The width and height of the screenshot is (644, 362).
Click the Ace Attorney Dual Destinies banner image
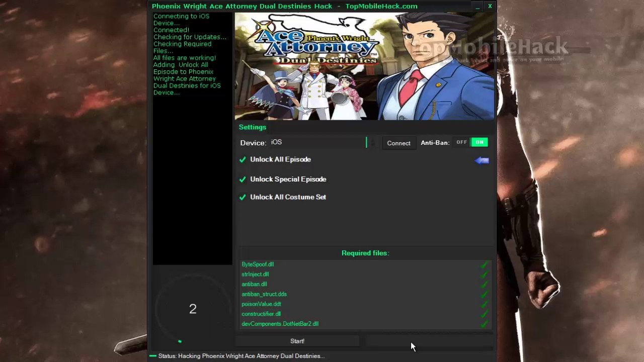point(365,66)
